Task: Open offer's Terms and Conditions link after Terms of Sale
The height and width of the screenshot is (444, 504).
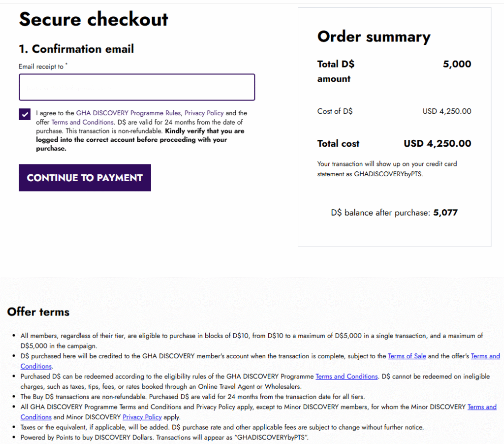Action: (485, 356)
